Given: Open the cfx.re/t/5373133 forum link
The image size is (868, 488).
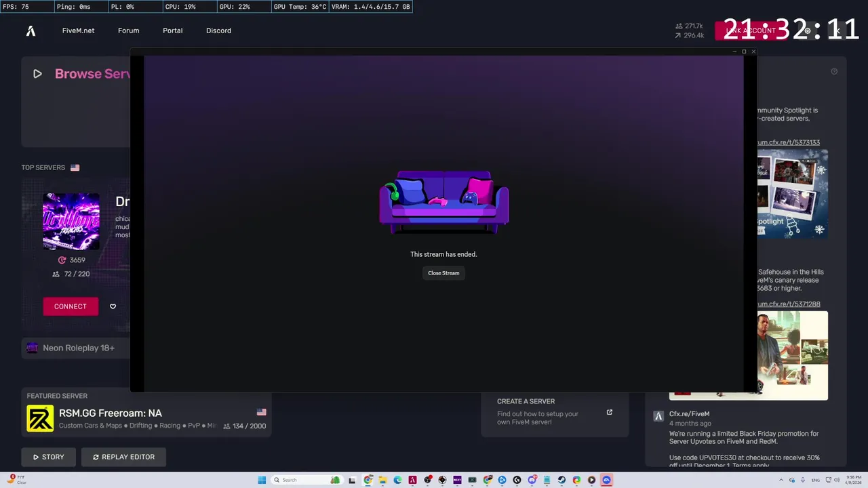Looking at the screenshot, I should (789, 142).
